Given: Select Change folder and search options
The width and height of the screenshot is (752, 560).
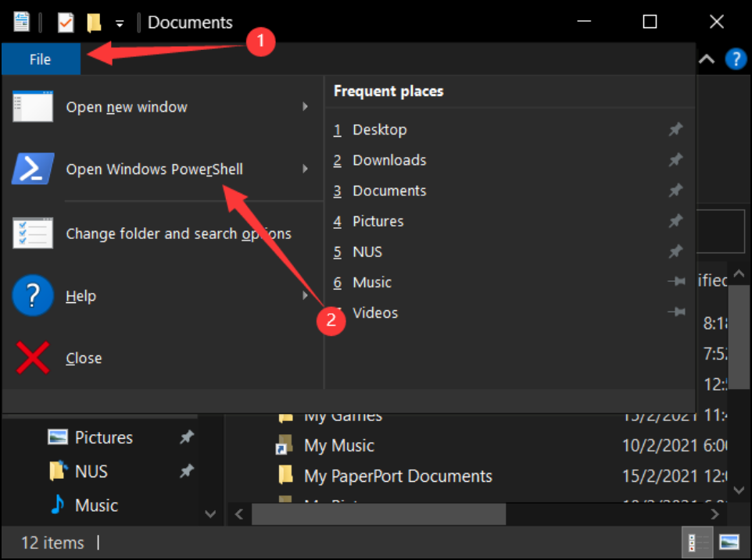Looking at the screenshot, I should click(x=178, y=234).
